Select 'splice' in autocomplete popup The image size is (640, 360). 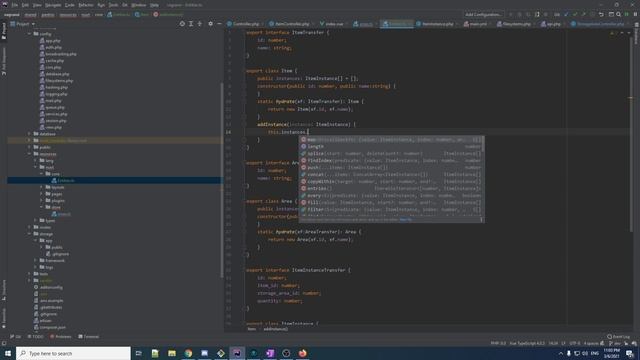pyautogui.click(x=391, y=153)
